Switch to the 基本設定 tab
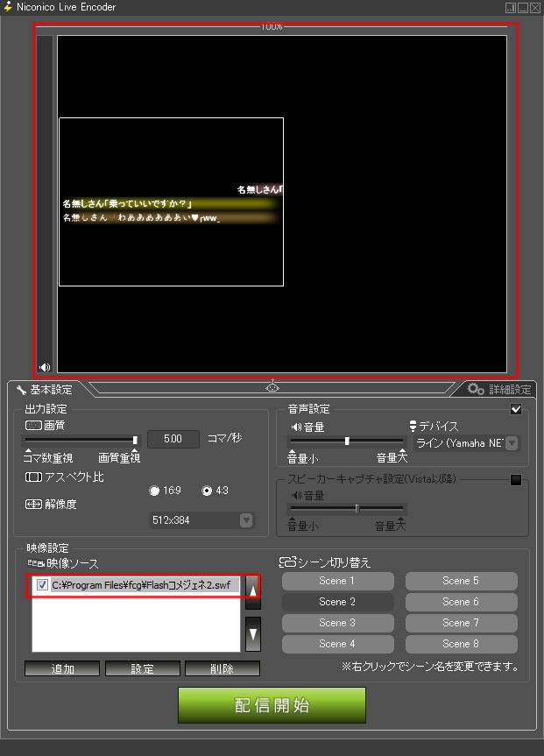 click(44, 390)
